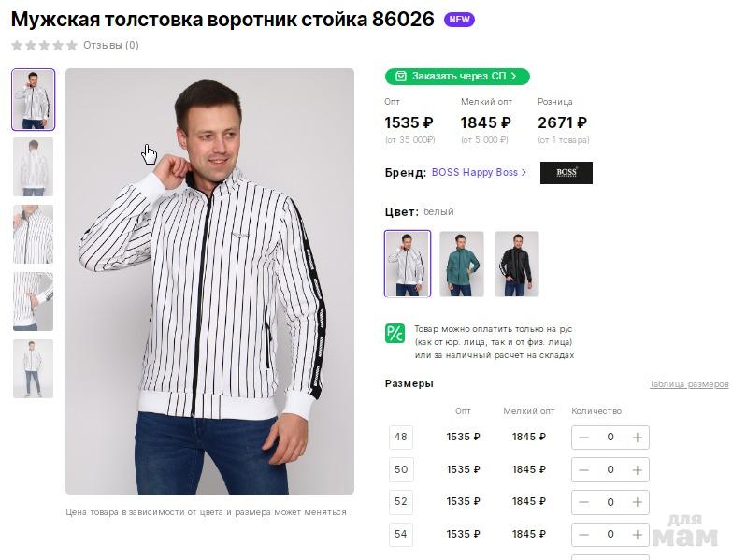Show the second product thumbnail, back view
The height and width of the screenshot is (560, 732).
tap(34, 167)
